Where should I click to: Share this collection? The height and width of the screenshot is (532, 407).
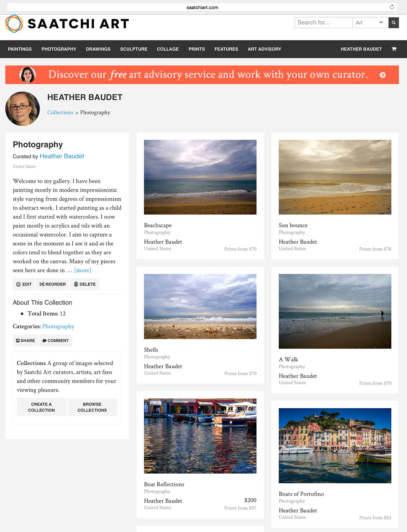25,340
